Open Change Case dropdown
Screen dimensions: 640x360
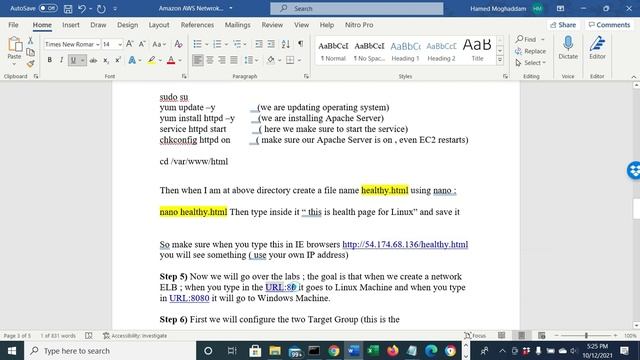(x=159, y=44)
